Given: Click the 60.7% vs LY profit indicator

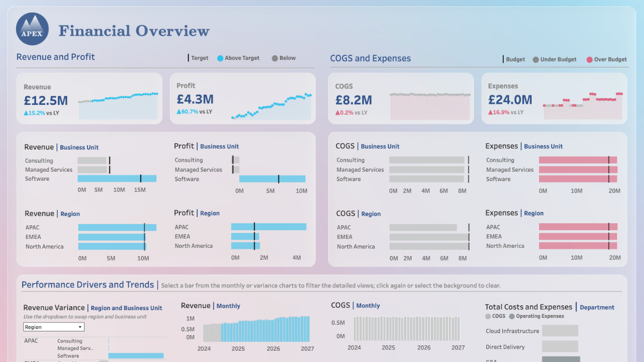Looking at the screenshot, I should point(194,112).
